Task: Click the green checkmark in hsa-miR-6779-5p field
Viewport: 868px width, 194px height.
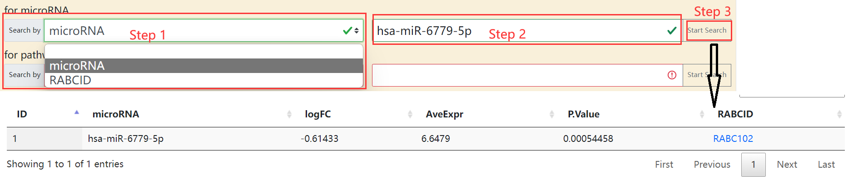Action: [x=672, y=31]
